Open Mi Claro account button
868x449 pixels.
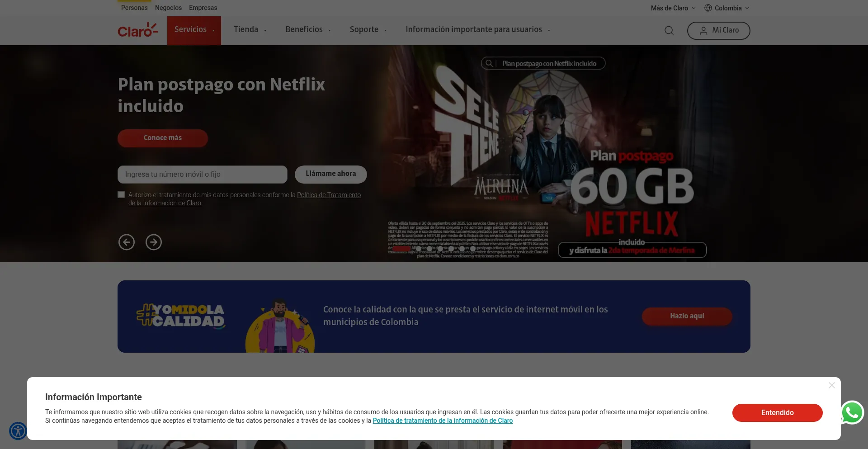click(x=718, y=30)
